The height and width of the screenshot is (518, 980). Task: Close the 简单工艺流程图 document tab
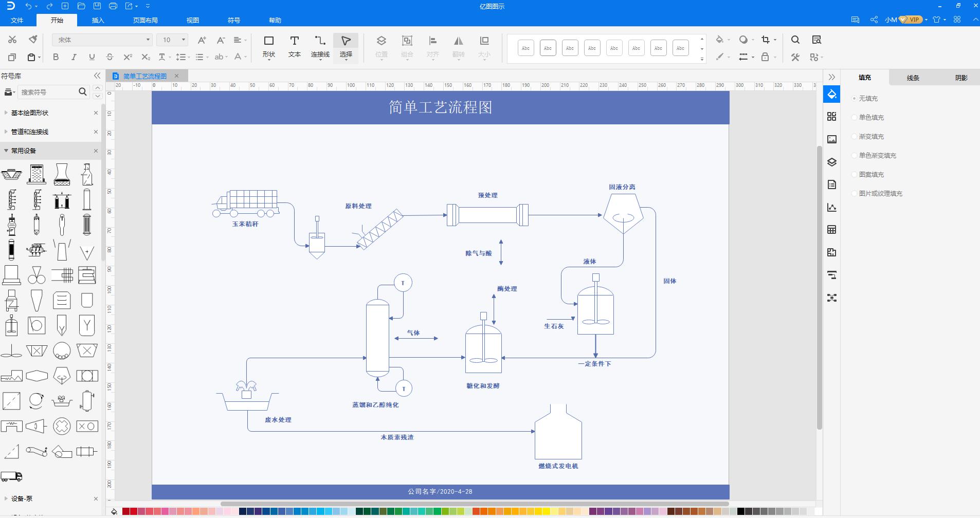coord(177,76)
